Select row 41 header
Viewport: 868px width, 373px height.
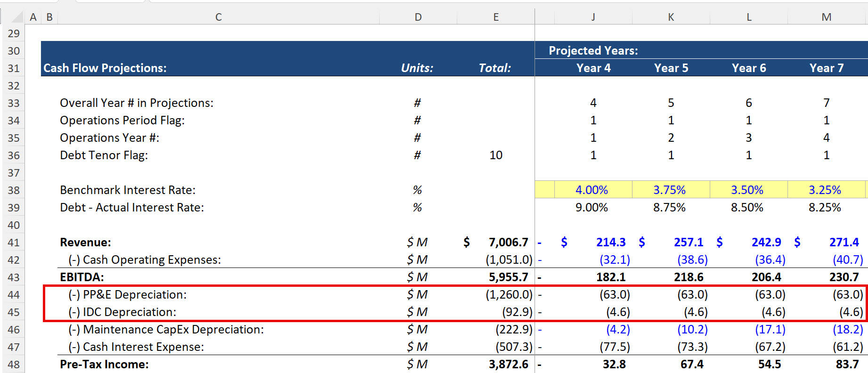pyautogui.click(x=14, y=243)
